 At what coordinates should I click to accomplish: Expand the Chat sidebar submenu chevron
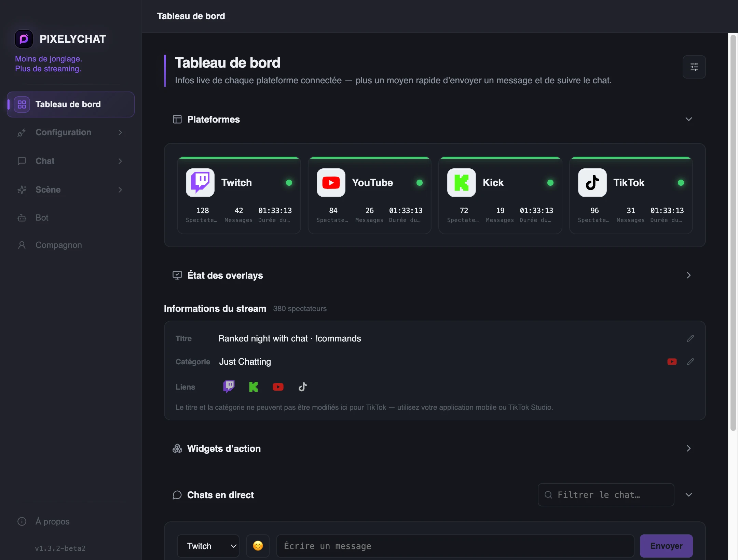point(120,161)
